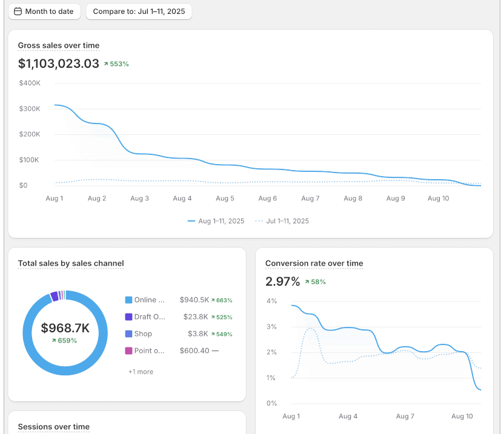Click the 663% Online change indicator
The image size is (504, 434).
point(222,300)
